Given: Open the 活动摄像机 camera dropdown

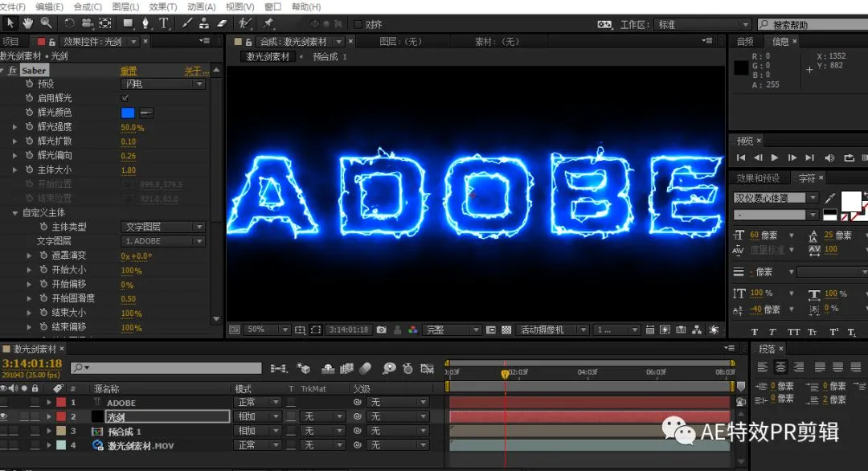Looking at the screenshot, I should tap(552, 330).
